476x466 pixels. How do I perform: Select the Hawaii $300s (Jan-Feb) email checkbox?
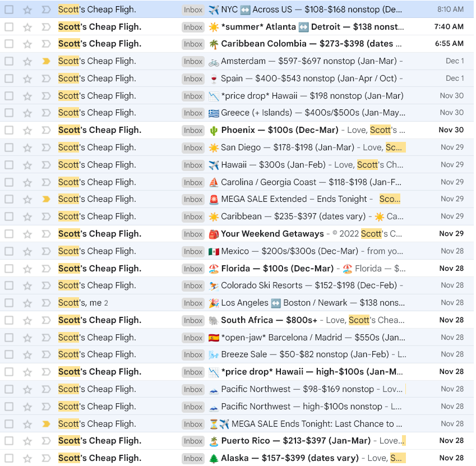pos(9,165)
